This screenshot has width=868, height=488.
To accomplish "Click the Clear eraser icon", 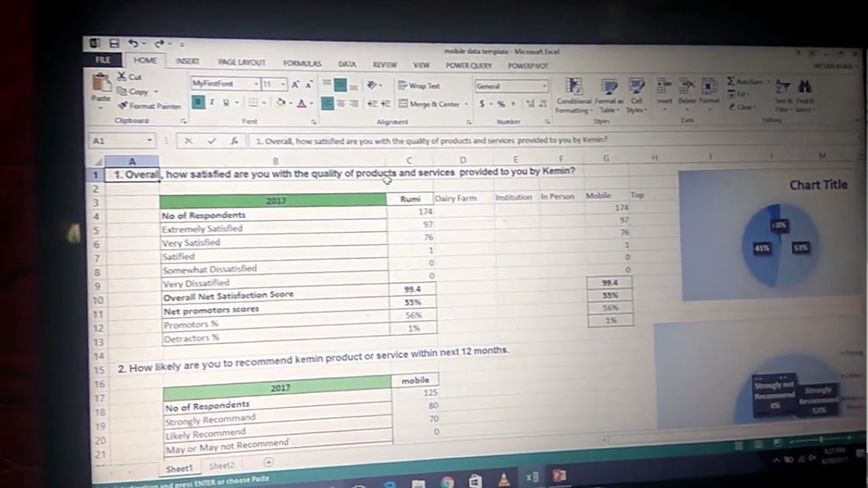I will 732,107.
